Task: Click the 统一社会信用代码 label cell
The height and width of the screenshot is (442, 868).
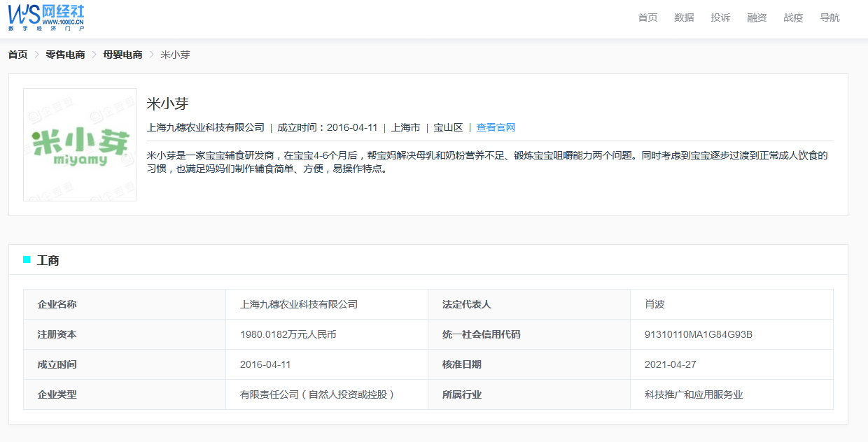Action: (529, 334)
